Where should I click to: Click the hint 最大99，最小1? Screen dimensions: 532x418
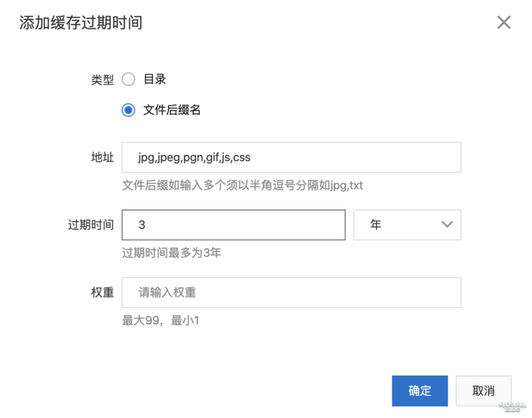(160, 320)
